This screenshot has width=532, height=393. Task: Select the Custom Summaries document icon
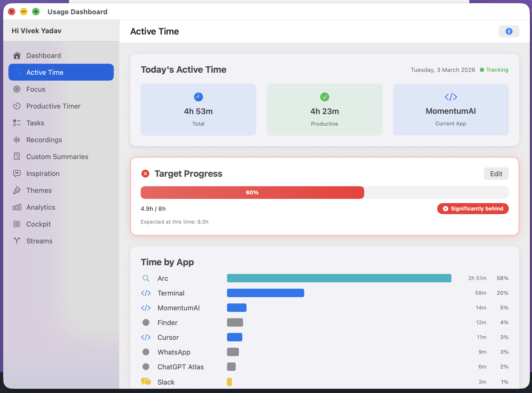[16, 156]
